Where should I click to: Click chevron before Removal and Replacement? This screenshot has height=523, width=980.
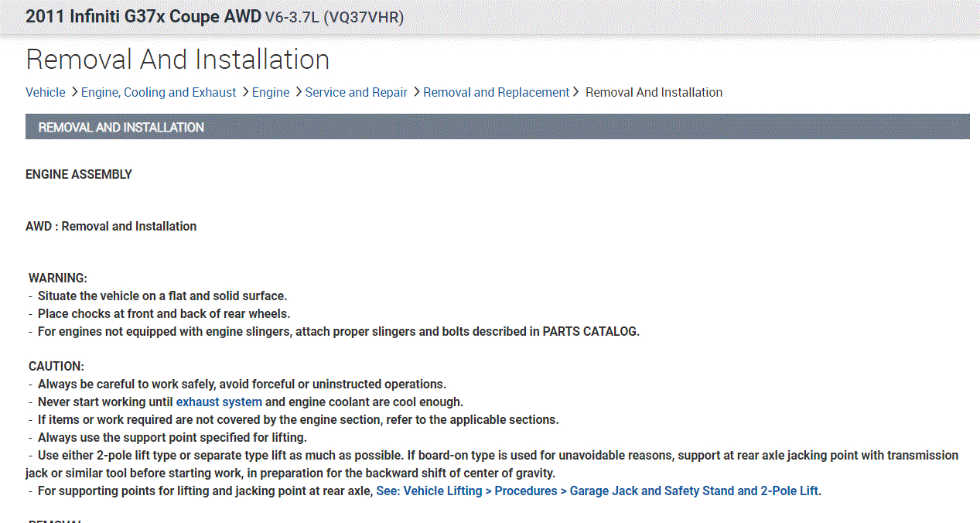pyautogui.click(x=416, y=92)
